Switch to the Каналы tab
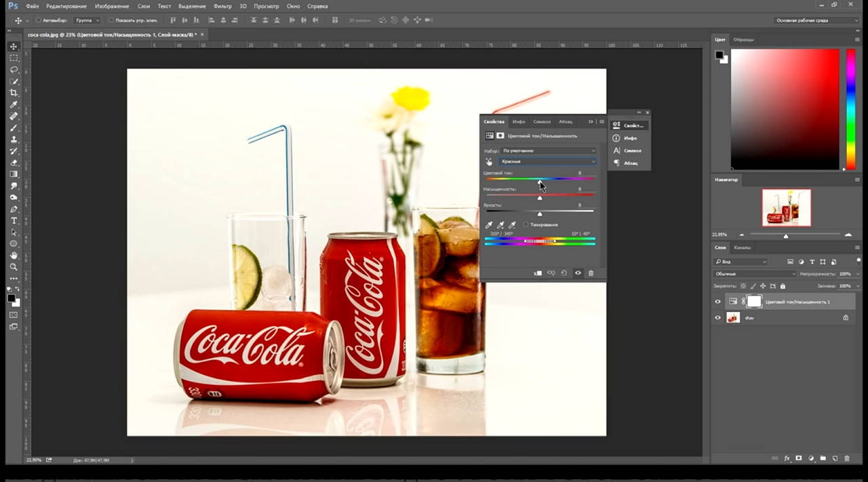The width and height of the screenshot is (868, 482). (742, 247)
